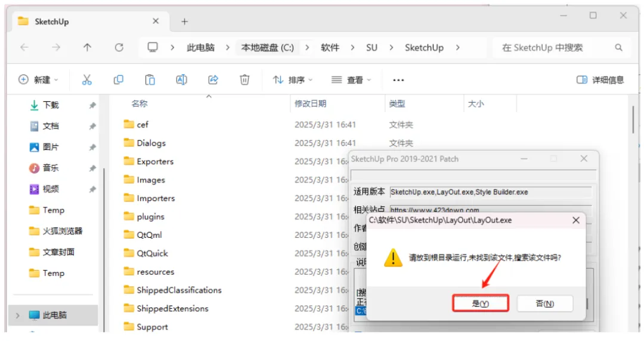Go forward with the forward arrow

click(56, 48)
